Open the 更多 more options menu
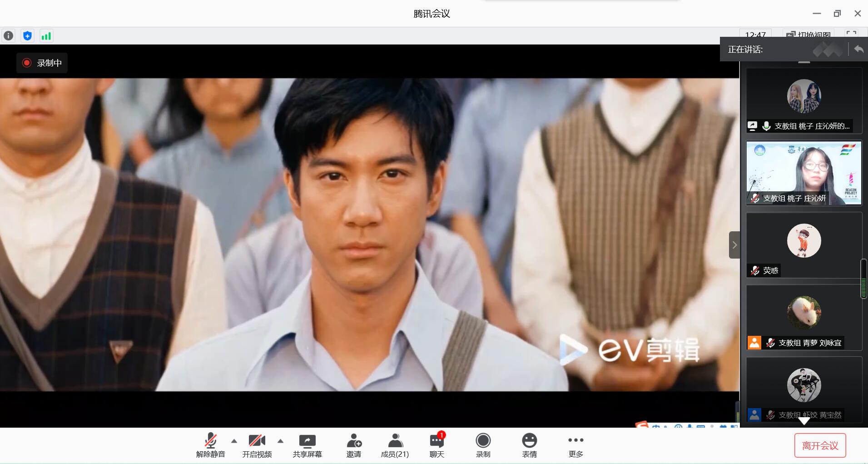The width and height of the screenshot is (868, 464). tap(575, 445)
